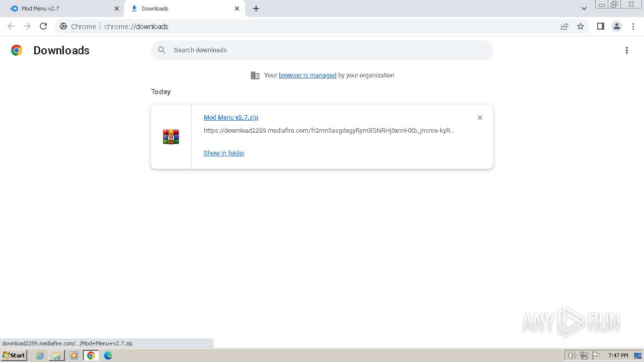The image size is (644, 362).
Task: Remove Mod Menu v2.7.zip from list
Action: [480, 118]
